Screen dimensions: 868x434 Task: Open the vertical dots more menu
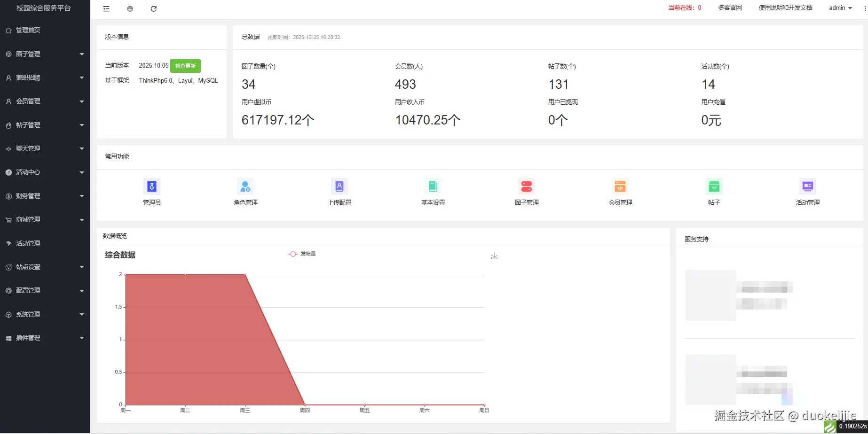point(865,8)
